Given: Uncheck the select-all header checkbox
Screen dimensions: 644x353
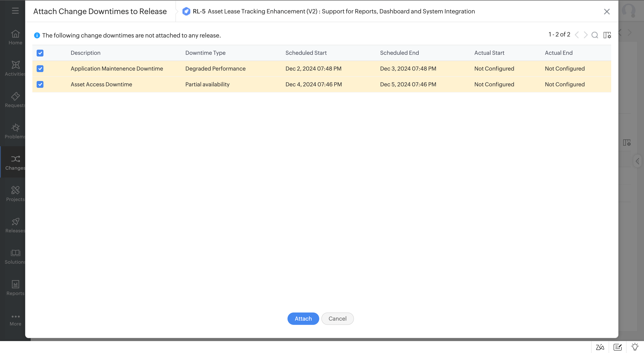Looking at the screenshot, I should pos(40,53).
